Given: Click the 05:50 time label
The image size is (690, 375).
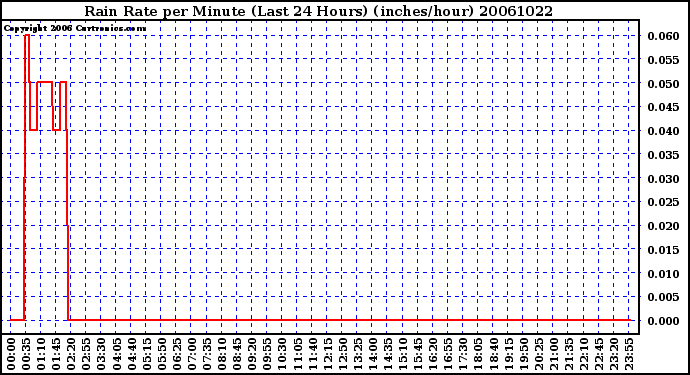Looking at the screenshot, I should click(161, 354).
